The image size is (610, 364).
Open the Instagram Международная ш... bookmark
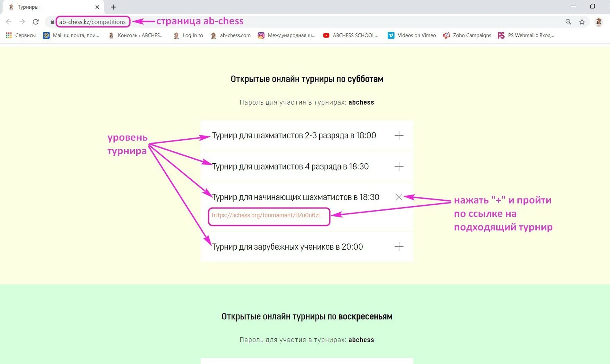(286, 35)
